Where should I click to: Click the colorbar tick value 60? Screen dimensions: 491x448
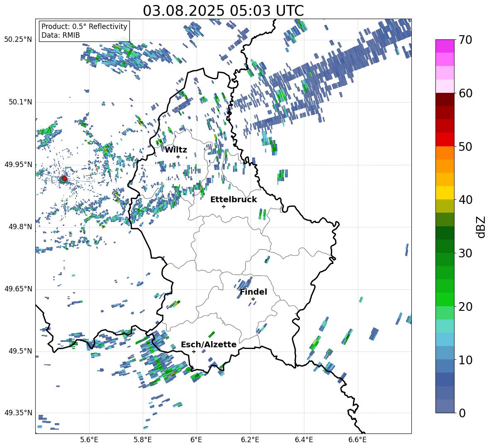465,93
